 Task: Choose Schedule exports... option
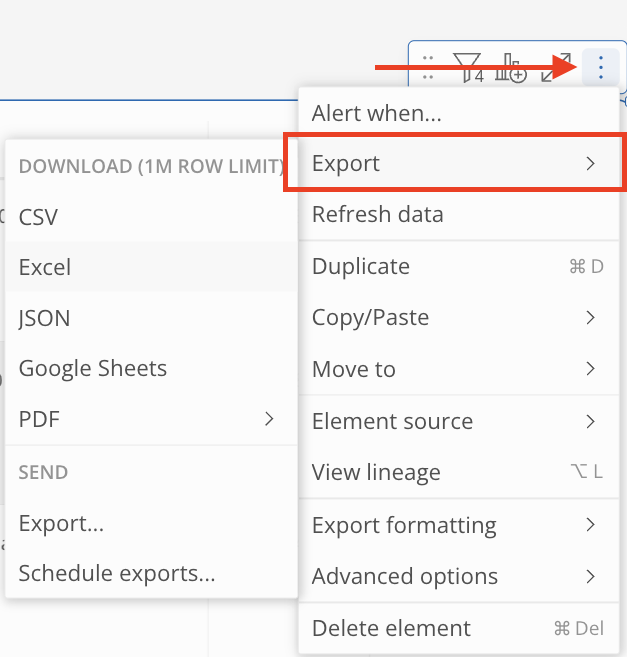pyautogui.click(x=151, y=573)
